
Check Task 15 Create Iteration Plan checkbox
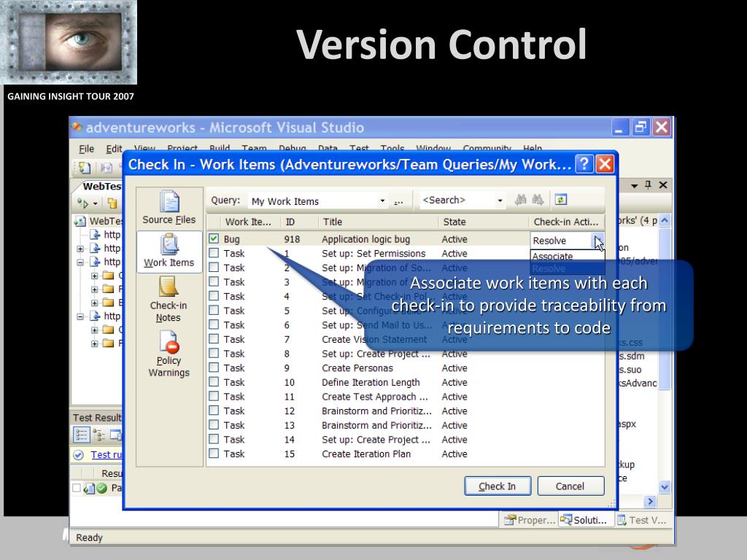click(x=214, y=453)
